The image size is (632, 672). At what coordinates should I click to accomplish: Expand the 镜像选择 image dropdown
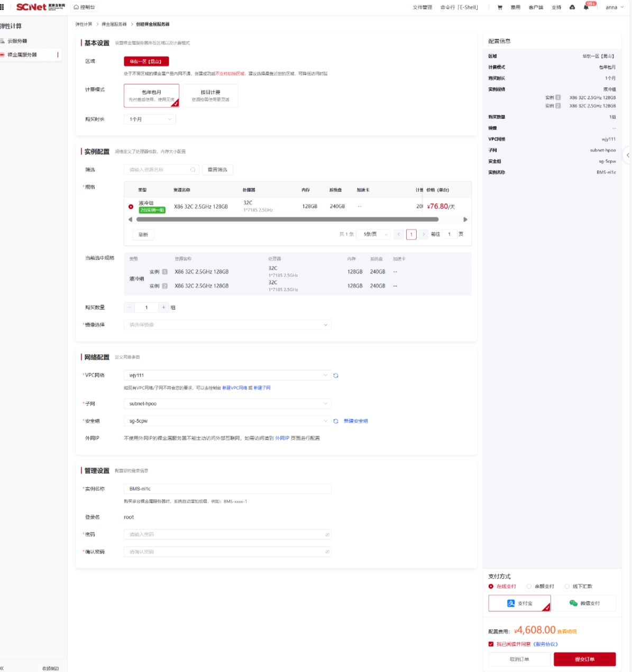pyautogui.click(x=227, y=325)
